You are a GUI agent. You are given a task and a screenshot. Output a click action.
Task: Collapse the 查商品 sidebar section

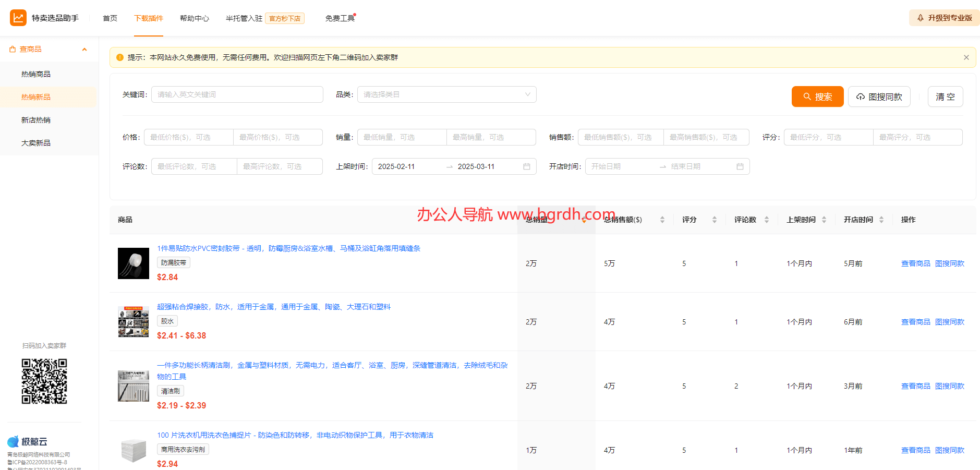point(84,49)
